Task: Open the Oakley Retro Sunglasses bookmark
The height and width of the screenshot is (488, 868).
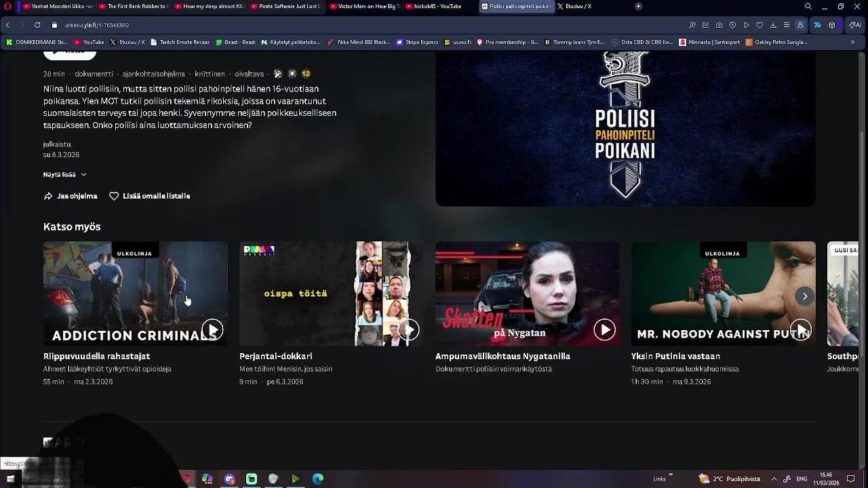Action: pyautogui.click(x=776, y=42)
